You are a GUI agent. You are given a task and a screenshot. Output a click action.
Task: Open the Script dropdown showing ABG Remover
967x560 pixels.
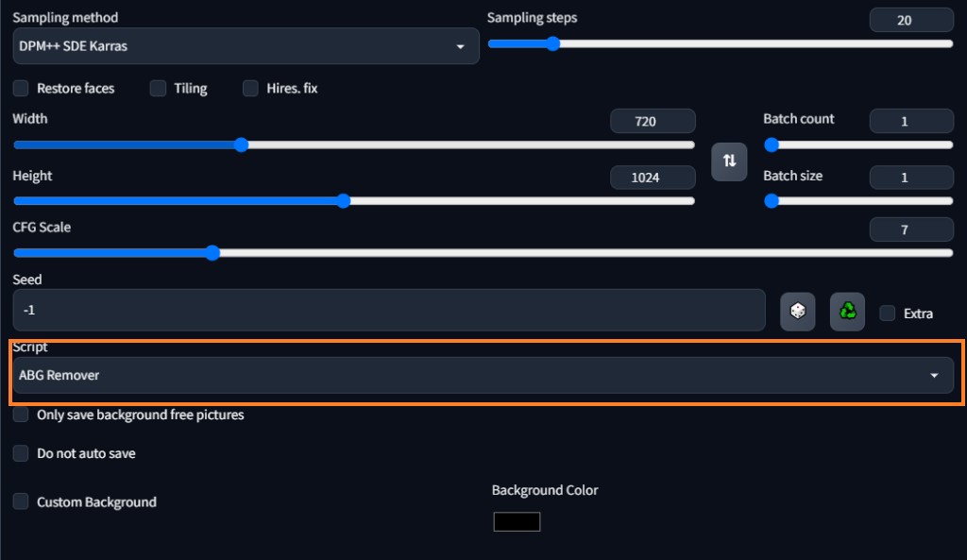(483, 375)
